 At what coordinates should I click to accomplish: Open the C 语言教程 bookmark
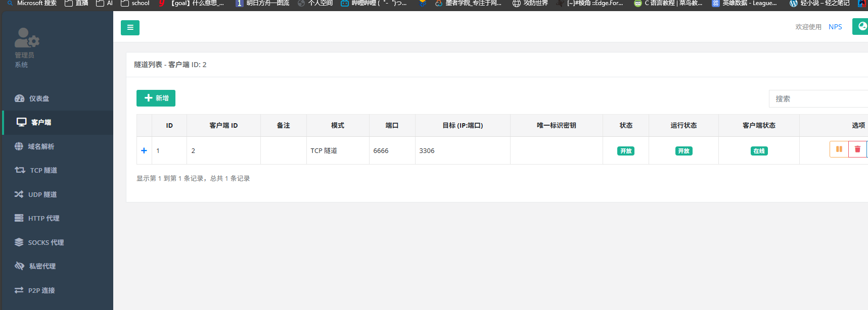[x=668, y=4]
